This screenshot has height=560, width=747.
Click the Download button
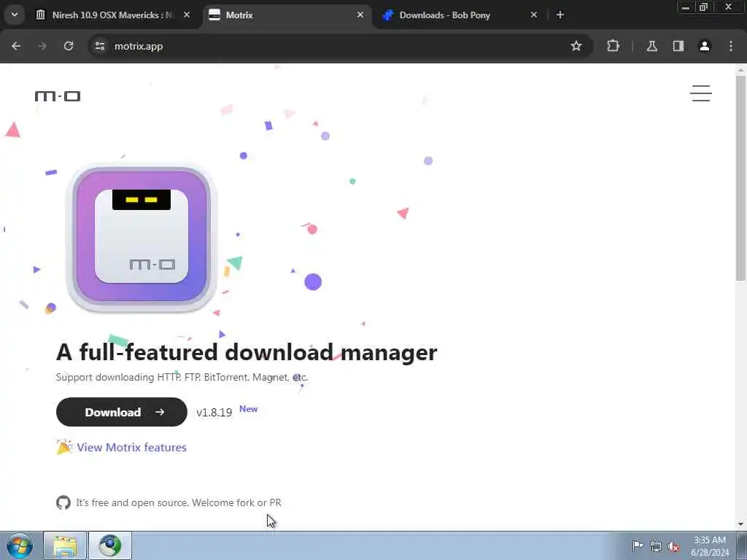tap(122, 412)
